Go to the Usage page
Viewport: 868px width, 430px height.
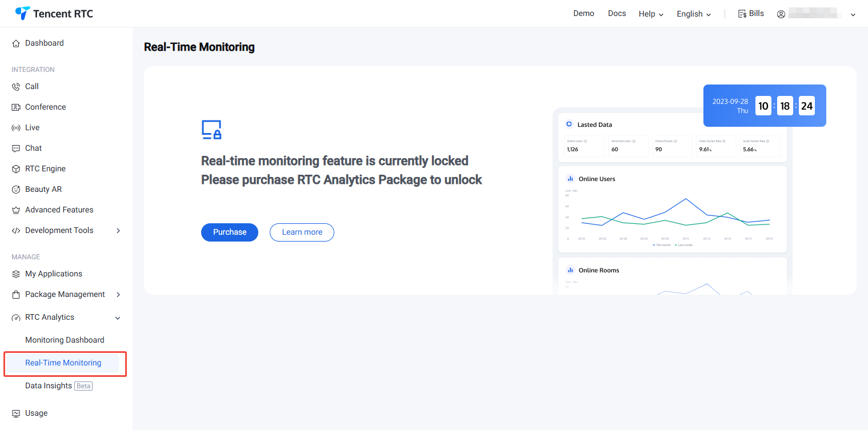pos(37,413)
